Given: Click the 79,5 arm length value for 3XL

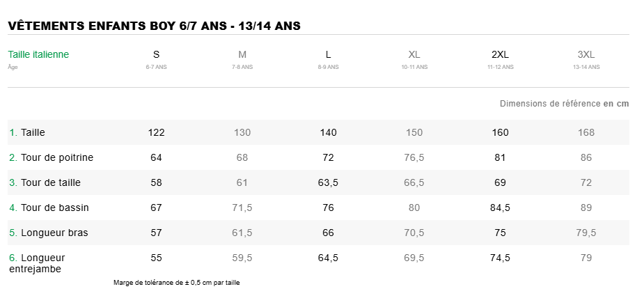Looking at the screenshot, I should (x=586, y=233).
